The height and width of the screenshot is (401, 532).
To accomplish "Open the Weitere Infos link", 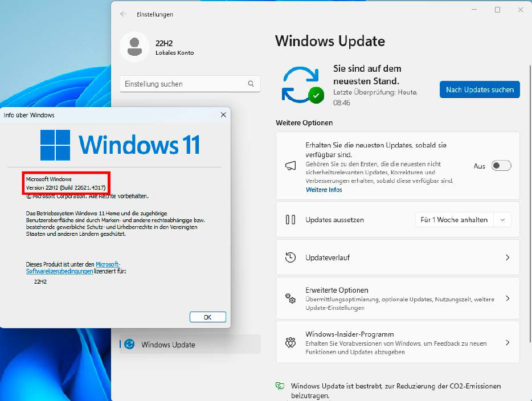I will click(324, 190).
